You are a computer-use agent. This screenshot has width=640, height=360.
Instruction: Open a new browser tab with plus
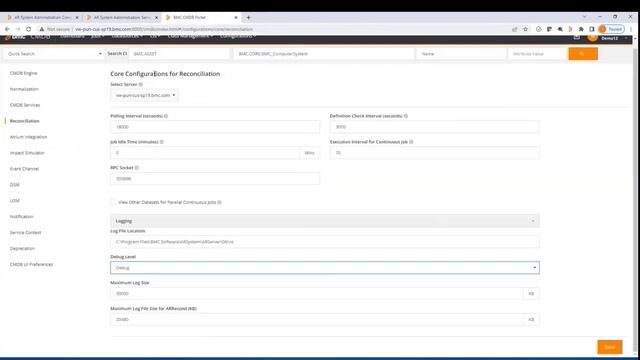coord(248,18)
